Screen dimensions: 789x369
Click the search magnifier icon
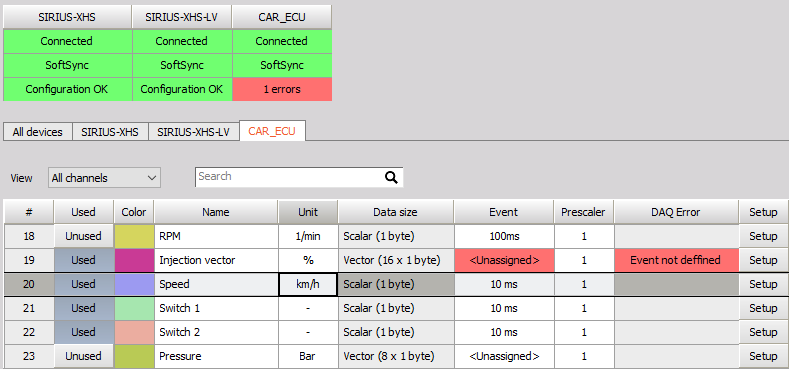[x=391, y=177]
